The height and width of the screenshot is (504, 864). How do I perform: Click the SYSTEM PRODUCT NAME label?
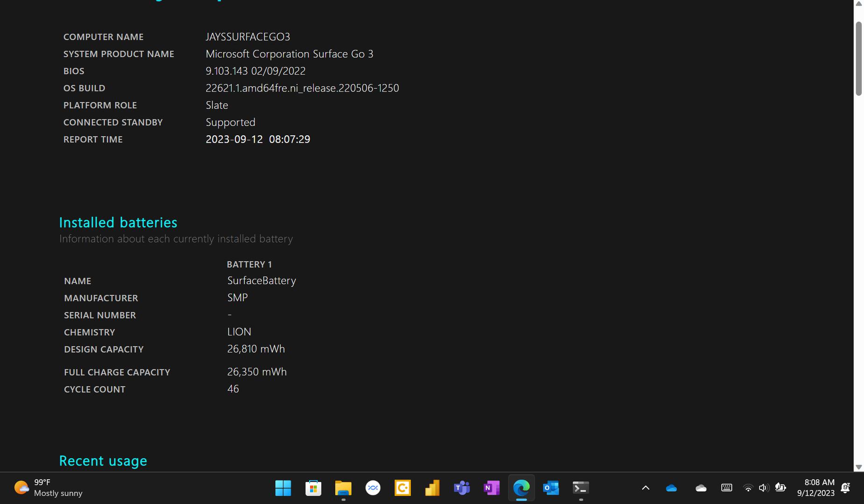[x=119, y=54]
